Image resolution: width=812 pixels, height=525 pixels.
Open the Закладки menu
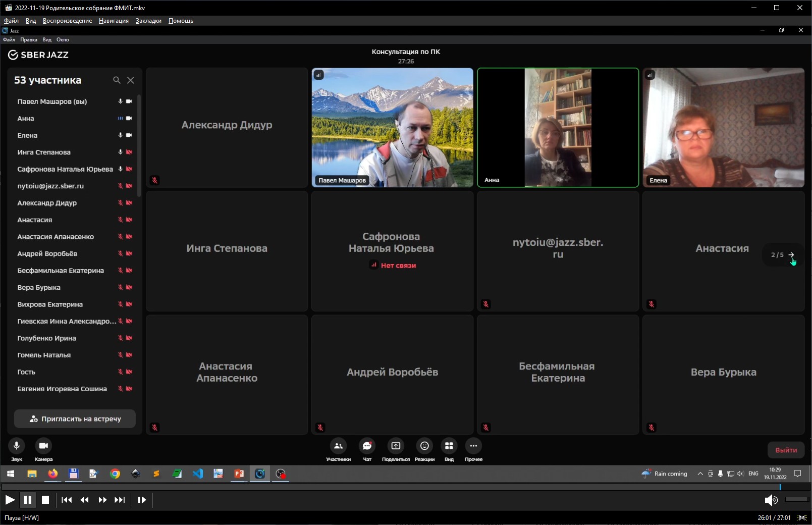click(148, 21)
